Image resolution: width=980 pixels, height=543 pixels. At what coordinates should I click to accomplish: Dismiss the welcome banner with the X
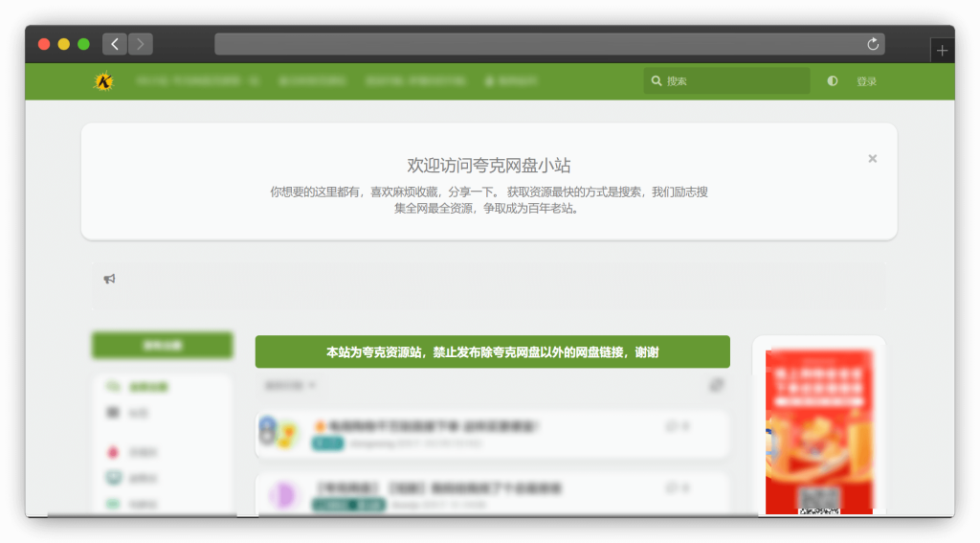pos(873,159)
